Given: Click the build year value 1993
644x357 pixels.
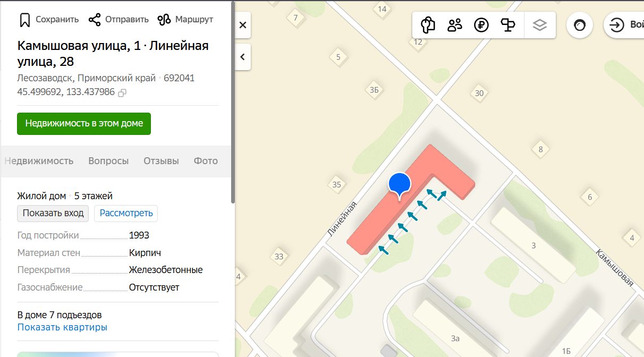Looking at the screenshot, I should 139,235.
